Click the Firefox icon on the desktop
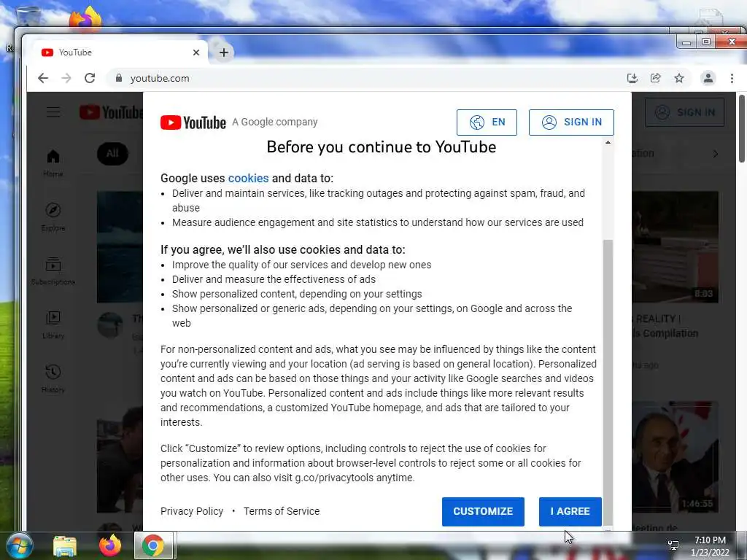The height and width of the screenshot is (560, 747). [x=86, y=18]
